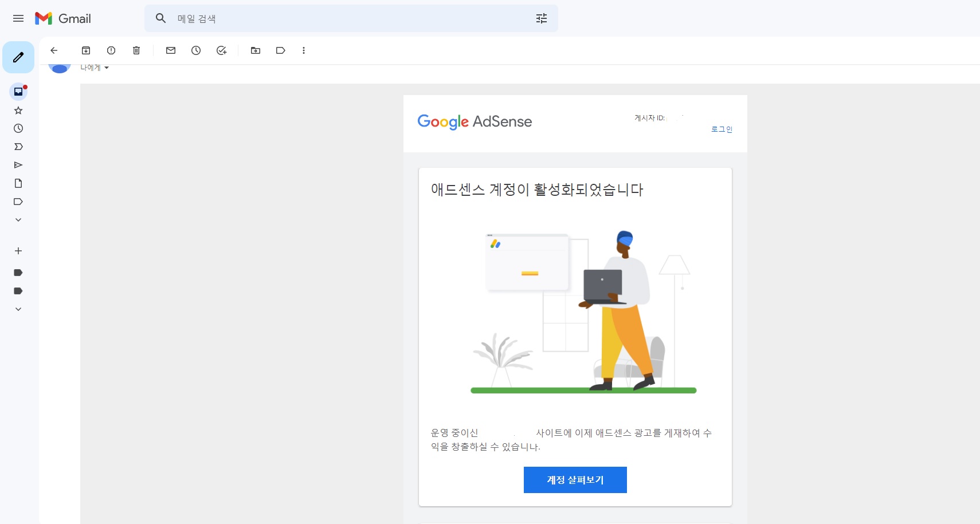
Task: Click the search magnifier icon
Action: click(161, 18)
